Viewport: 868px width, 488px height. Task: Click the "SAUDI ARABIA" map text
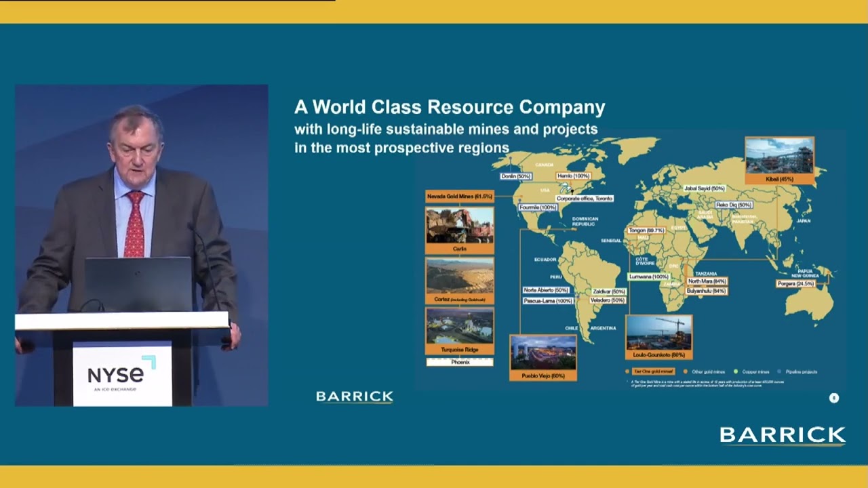click(x=705, y=214)
